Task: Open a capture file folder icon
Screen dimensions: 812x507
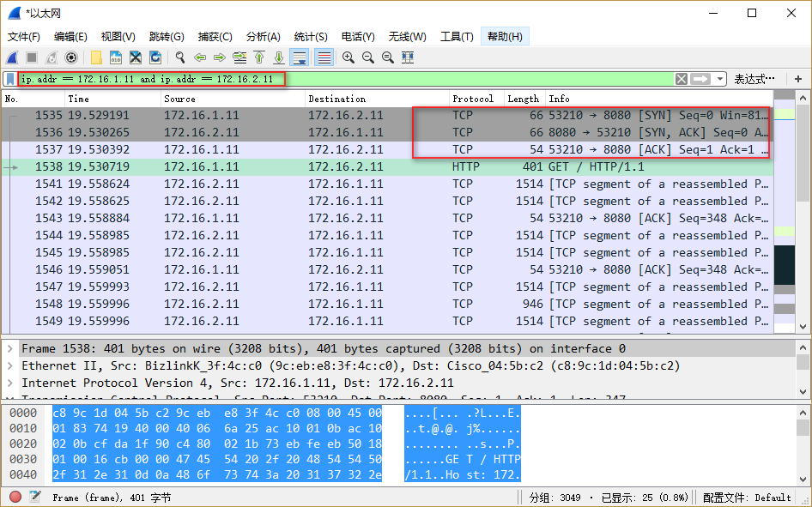Action: (x=96, y=57)
